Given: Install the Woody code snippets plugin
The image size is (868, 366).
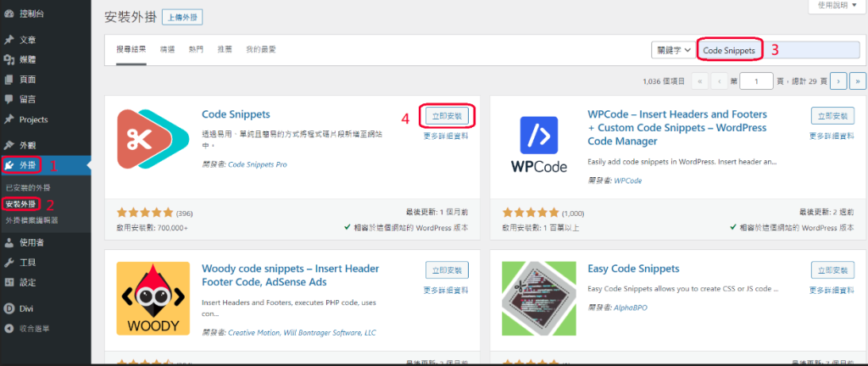Looking at the screenshot, I should (x=447, y=269).
